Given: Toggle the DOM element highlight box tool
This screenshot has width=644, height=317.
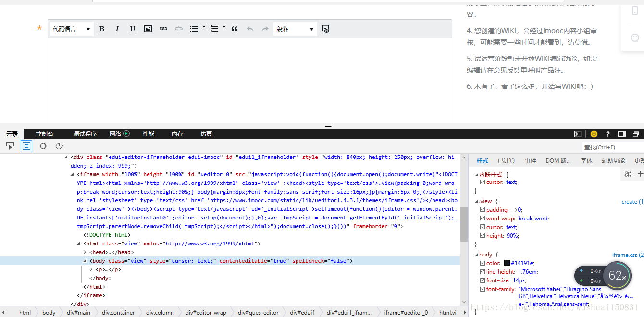Looking at the screenshot, I should click(26, 146).
